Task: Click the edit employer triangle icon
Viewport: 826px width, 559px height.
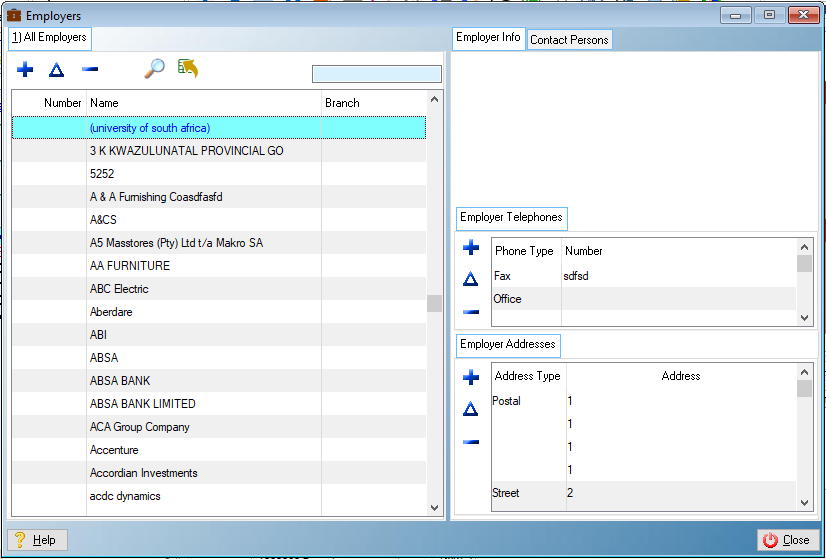Action: click(56, 70)
